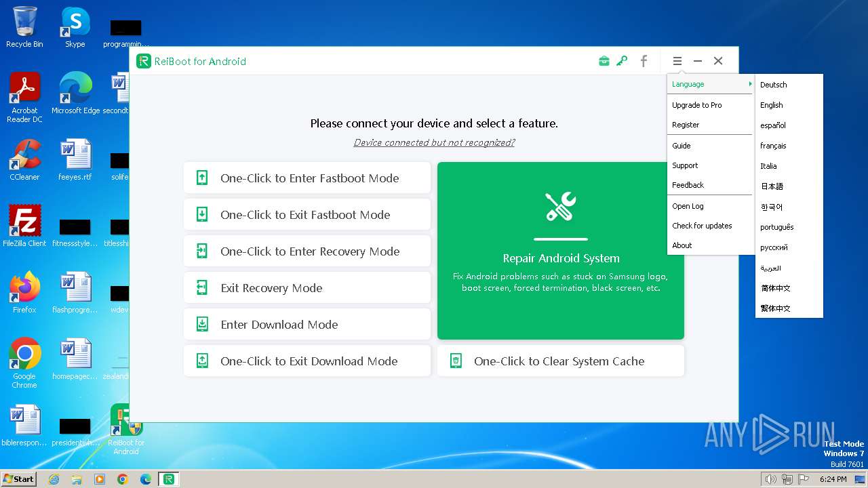Click the volume icon in system tray

(x=770, y=479)
